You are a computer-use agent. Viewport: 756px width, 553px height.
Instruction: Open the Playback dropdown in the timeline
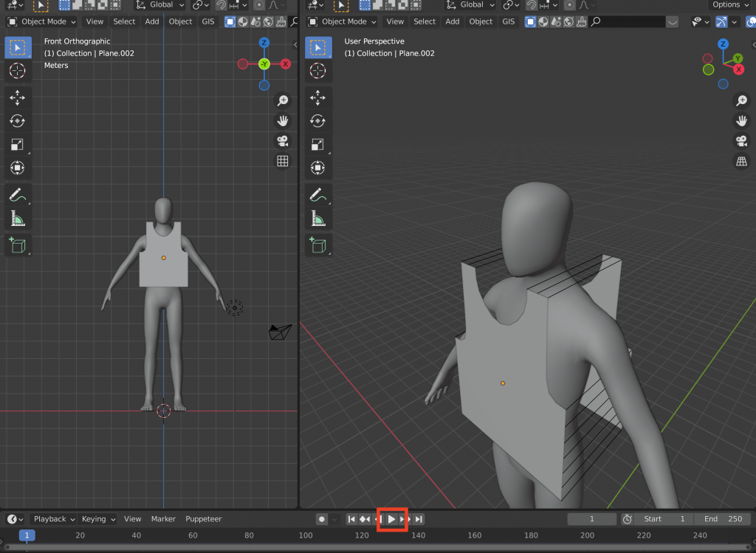(x=53, y=519)
